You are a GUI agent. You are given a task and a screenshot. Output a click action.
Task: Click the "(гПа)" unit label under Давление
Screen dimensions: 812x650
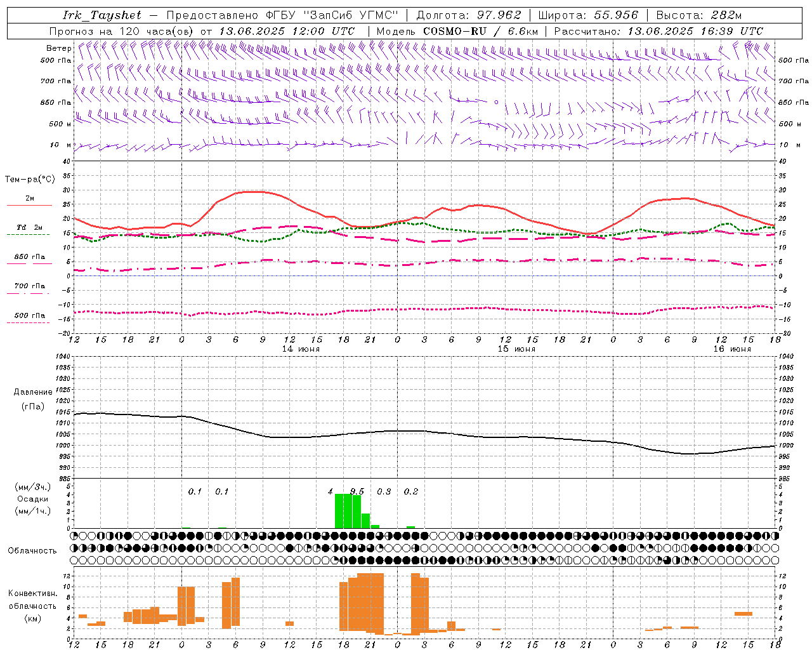(33, 407)
